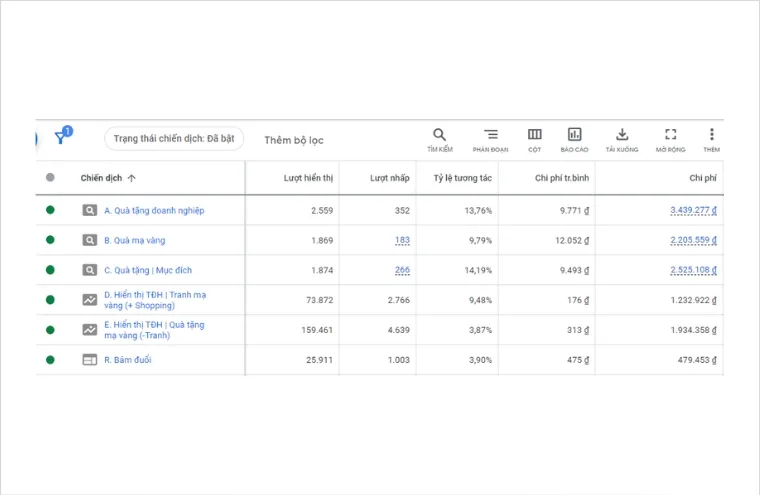Click the search campaign icon for C. Quà tặng | Mục đích

point(90,270)
